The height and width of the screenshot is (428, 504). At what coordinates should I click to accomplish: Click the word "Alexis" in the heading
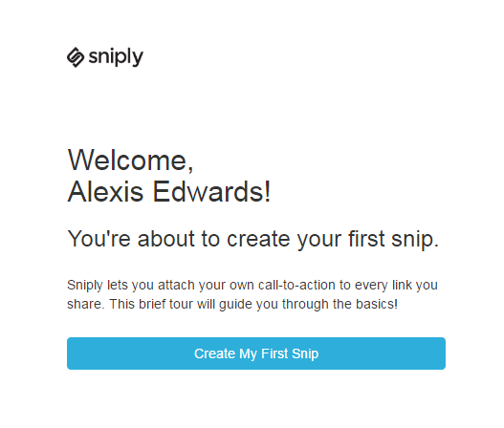(x=105, y=192)
